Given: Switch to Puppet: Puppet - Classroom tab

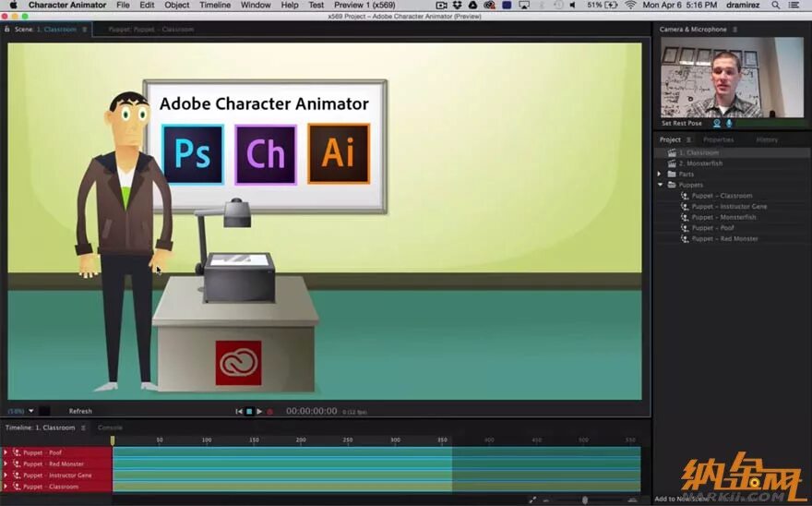Looking at the screenshot, I should click(x=151, y=30).
